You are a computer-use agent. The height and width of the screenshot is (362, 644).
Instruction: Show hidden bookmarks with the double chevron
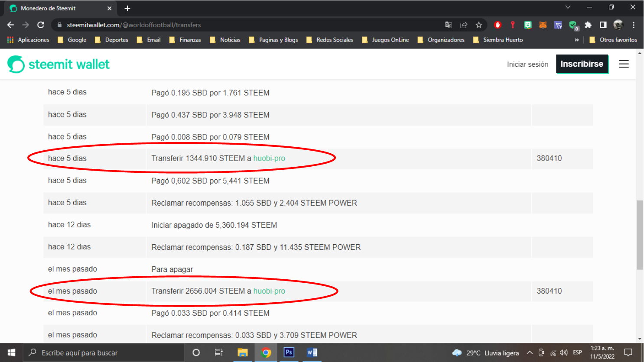coord(576,40)
